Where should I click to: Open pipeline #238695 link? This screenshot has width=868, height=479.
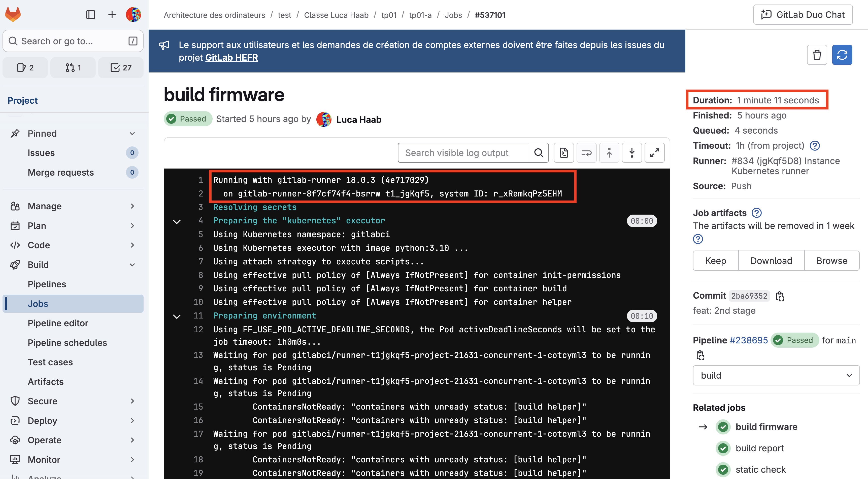click(748, 340)
